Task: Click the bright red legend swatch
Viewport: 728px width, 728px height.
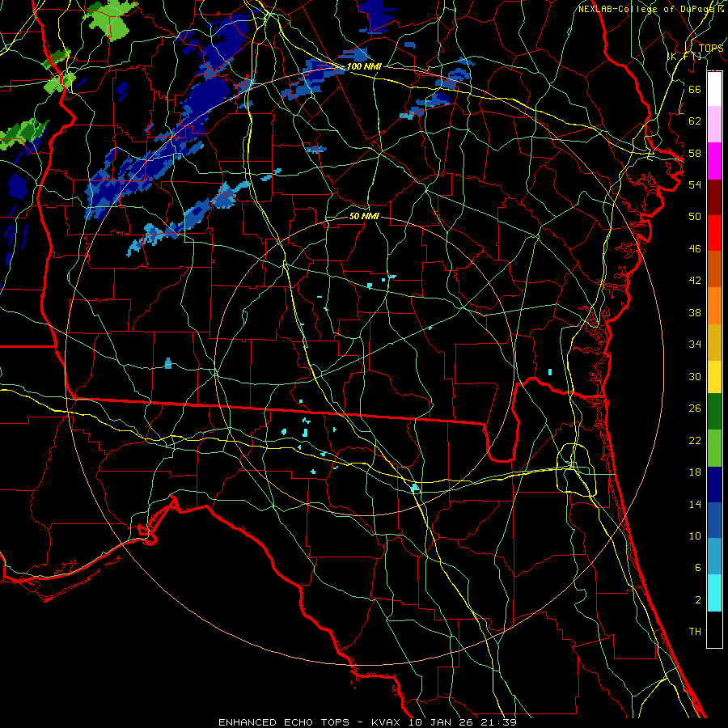Action: [x=714, y=233]
